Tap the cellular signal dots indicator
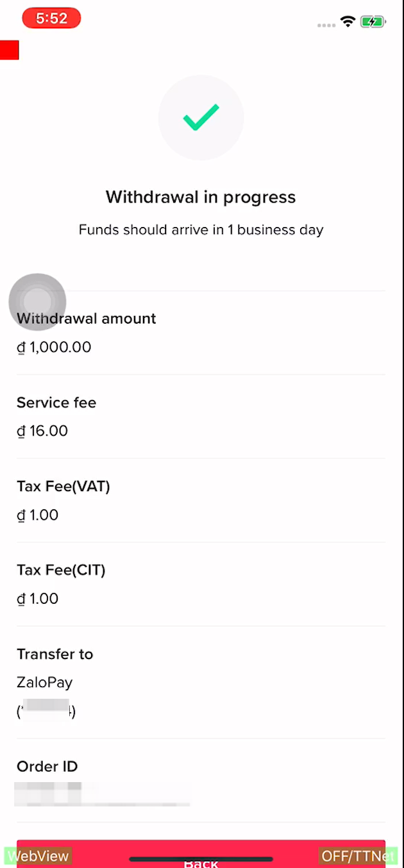The height and width of the screenshot is (868, 404). tap(326, 25)
